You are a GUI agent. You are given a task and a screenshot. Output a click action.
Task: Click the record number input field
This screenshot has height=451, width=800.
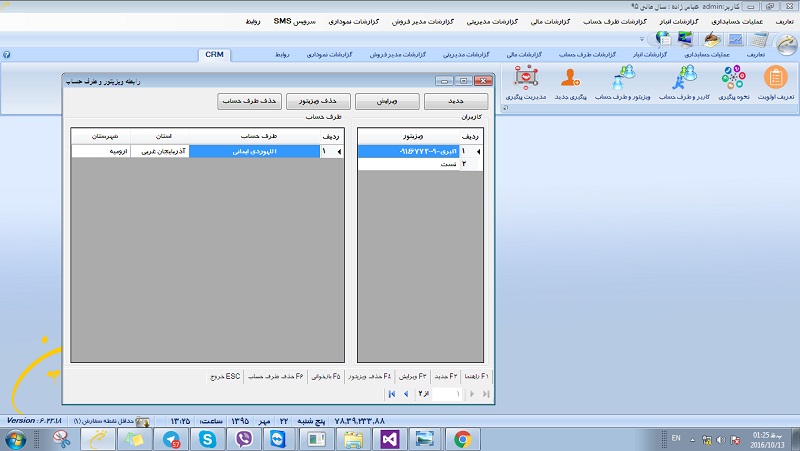click(446, 394)
